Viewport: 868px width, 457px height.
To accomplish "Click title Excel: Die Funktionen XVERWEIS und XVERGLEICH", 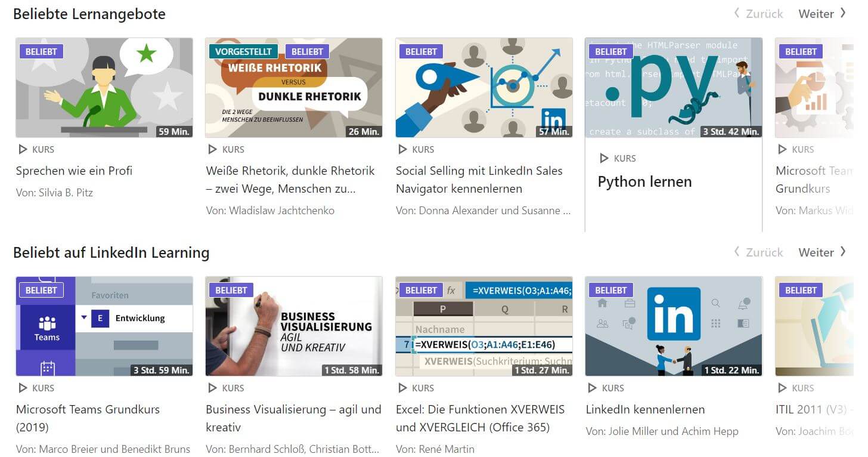I will tap(480, 418).
